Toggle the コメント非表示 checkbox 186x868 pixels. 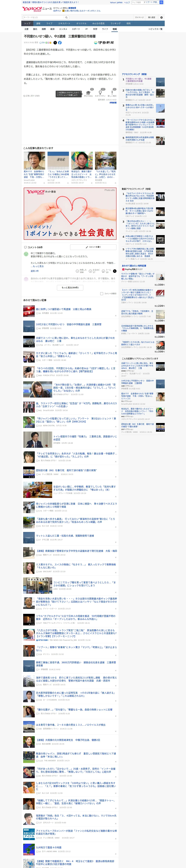[x=102, y=294]
